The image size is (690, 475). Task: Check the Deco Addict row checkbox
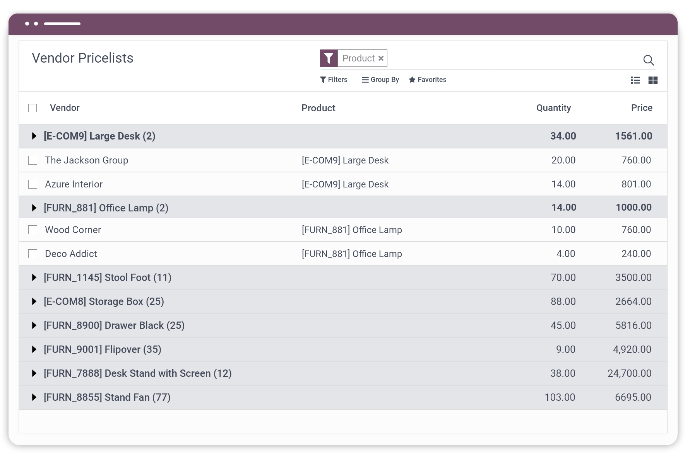tap(33, 254)
